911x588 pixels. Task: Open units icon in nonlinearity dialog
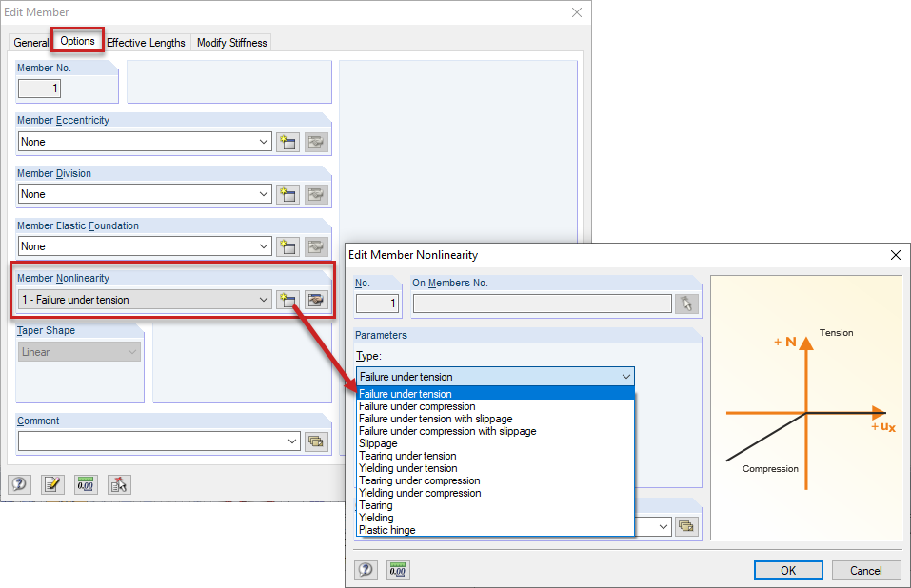tap(397, 570)
